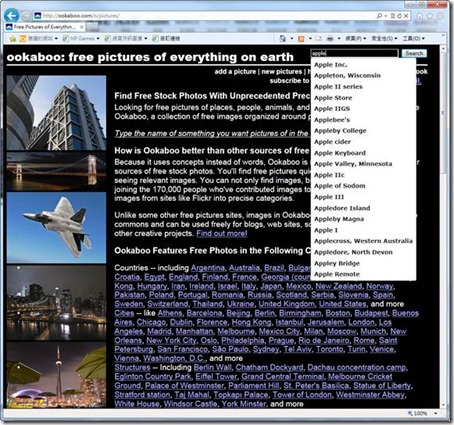The height and width of the screenshot is (425, 454).
Task: Open the night bridge thumbnail
Action: tap(56, 171)
